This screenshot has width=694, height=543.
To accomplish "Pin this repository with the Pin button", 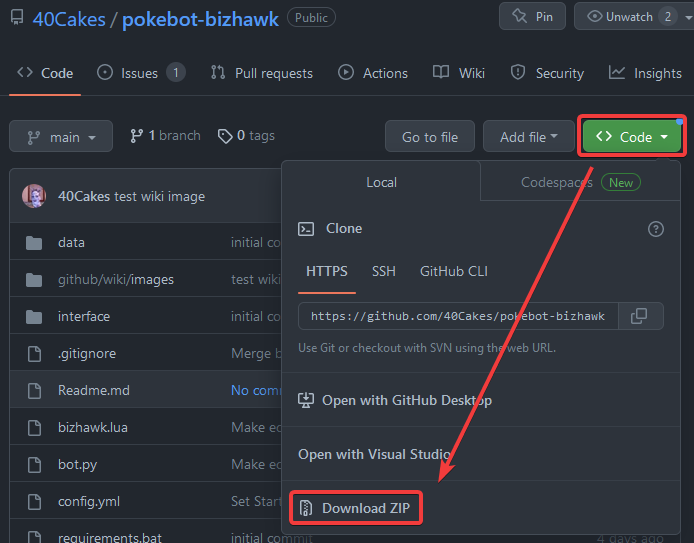I will click(532, 16).
